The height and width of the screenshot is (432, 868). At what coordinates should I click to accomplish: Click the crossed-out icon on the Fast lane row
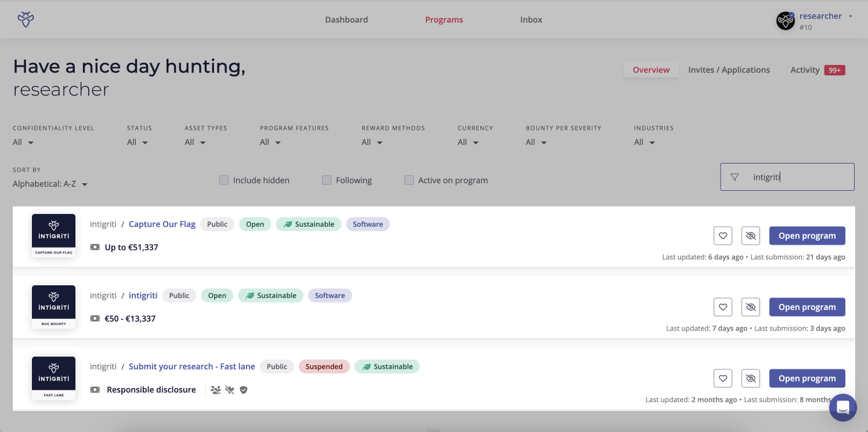point(230,390)
